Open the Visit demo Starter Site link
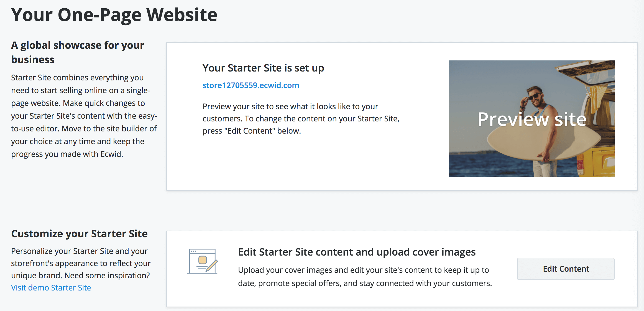 tap(51, 288)
